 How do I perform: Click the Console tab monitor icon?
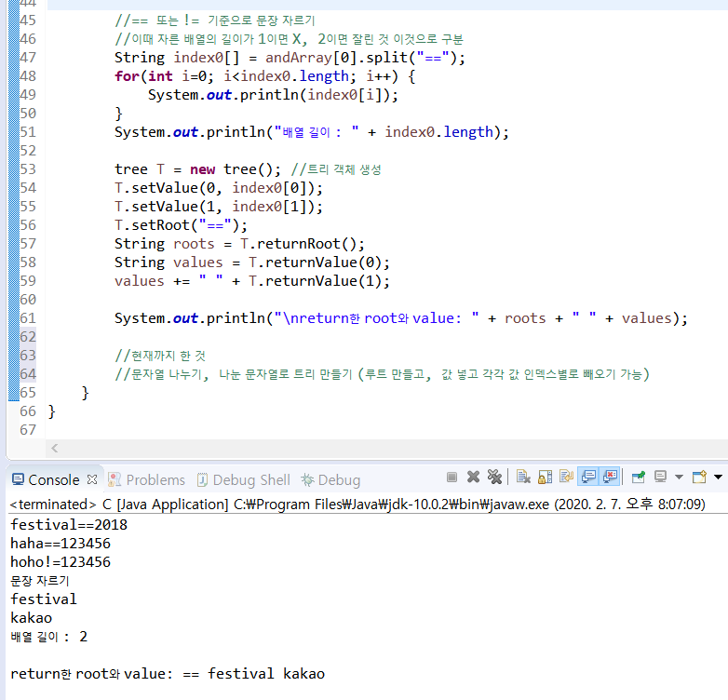18,479
